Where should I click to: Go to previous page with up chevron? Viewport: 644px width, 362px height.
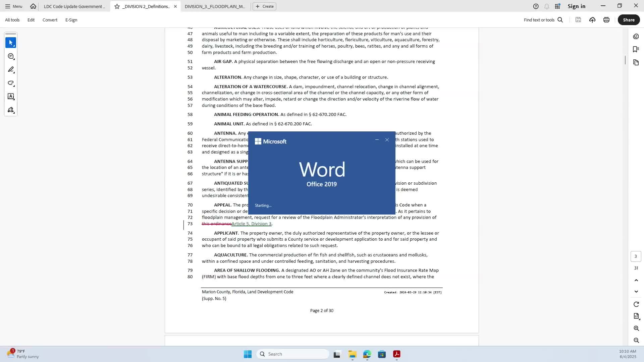pos(636,280)
